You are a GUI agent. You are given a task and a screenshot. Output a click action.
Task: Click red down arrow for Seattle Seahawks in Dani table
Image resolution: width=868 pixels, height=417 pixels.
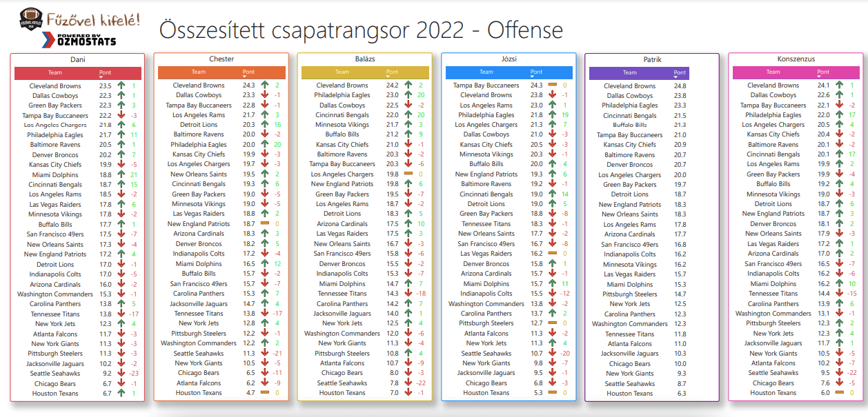point(121,374)
